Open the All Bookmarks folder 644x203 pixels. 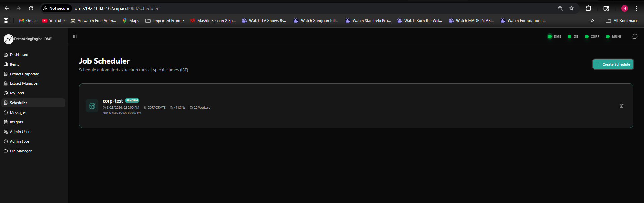tap(622, 21)
